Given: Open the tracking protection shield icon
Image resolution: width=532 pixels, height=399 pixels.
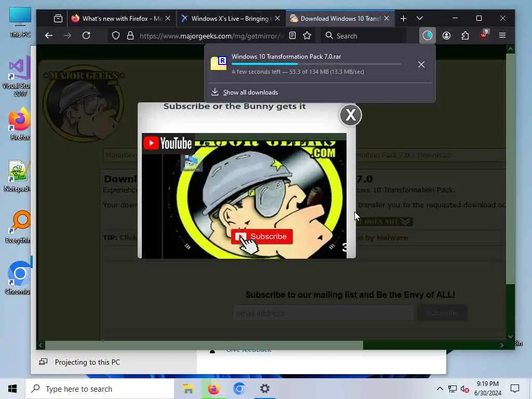Looking at the screenshot, I should 116,36.
